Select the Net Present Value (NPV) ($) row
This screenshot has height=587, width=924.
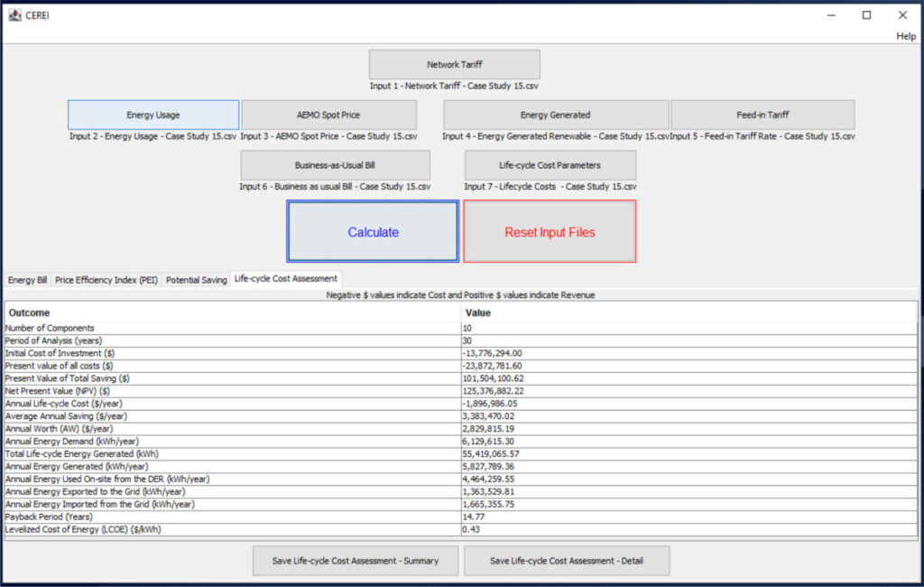click(x=461, y=391)
